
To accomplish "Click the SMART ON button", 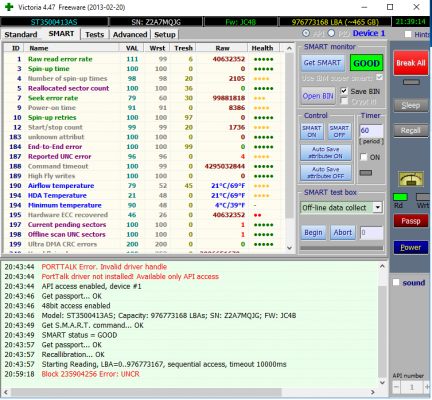I will (312, 131).
